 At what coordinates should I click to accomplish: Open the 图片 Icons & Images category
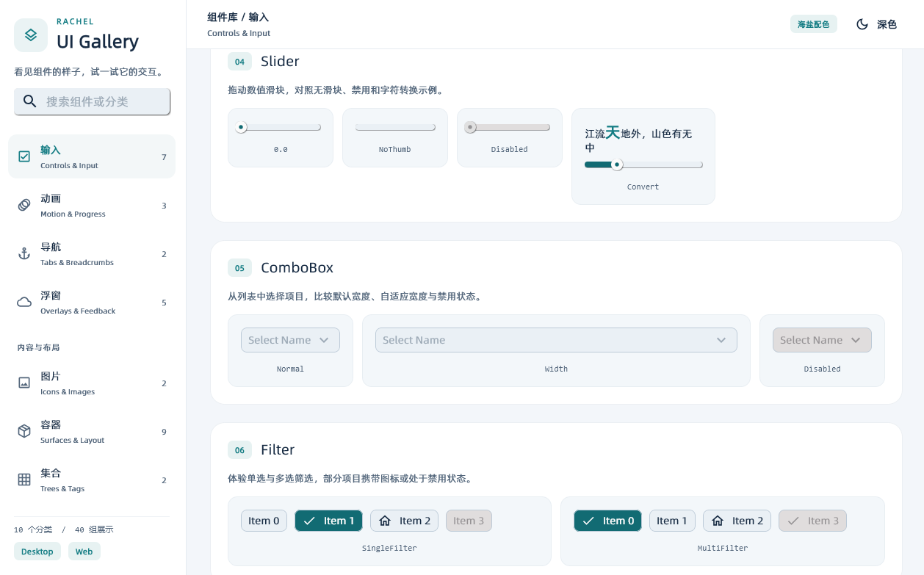(92, 383)
